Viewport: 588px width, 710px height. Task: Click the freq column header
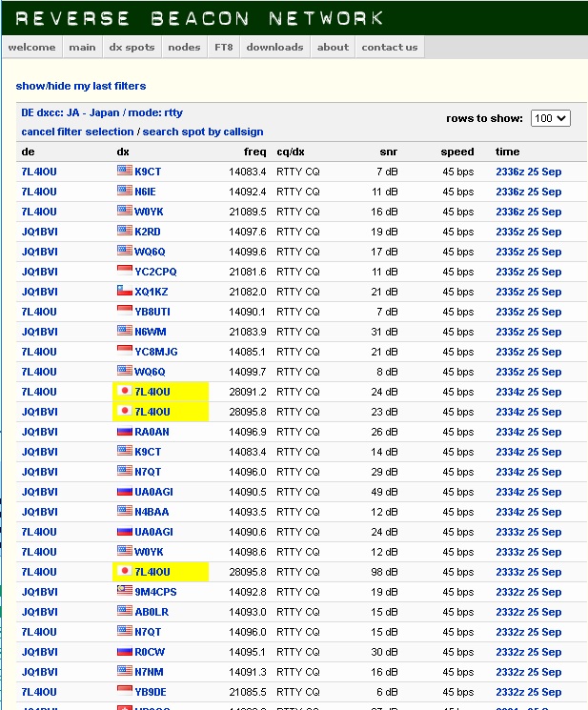[254, 152]
